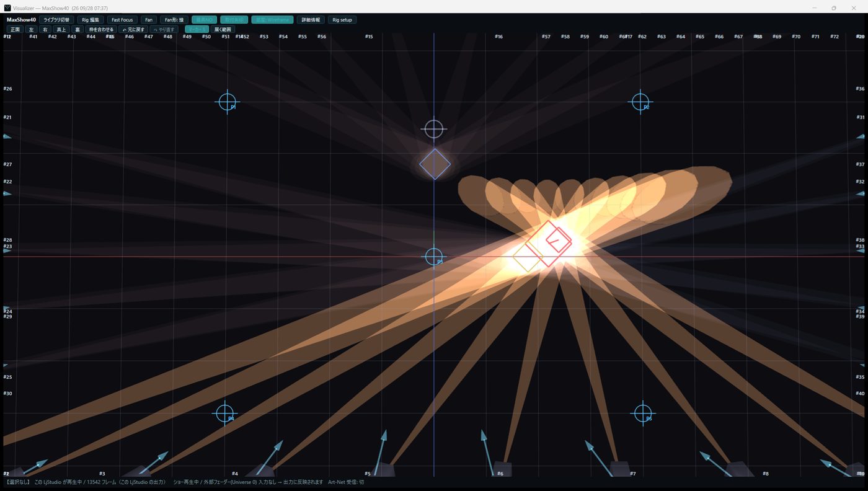The width and height of the screenshot is (868, 491).
Task: Toggle the マーカー markers display button
Action: (197, 29)
